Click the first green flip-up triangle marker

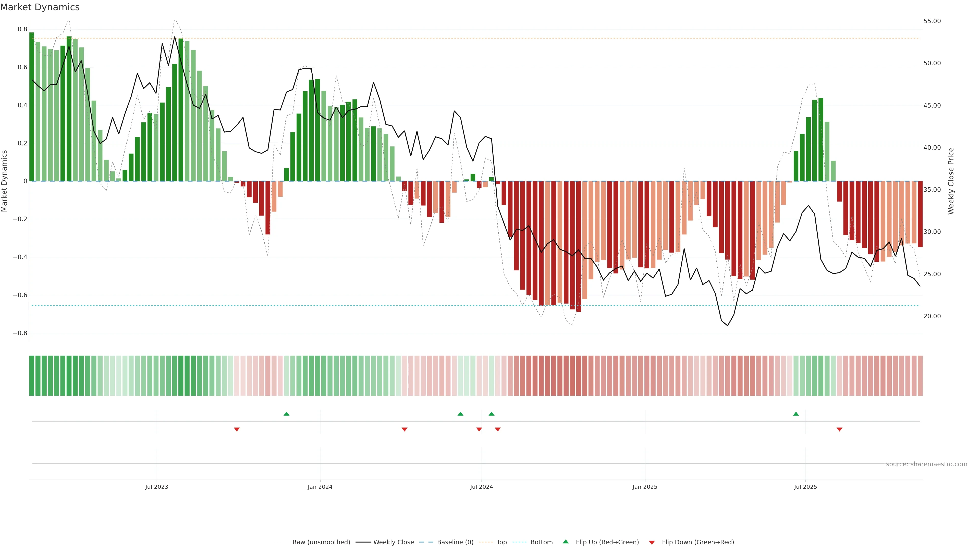(286, 414)
